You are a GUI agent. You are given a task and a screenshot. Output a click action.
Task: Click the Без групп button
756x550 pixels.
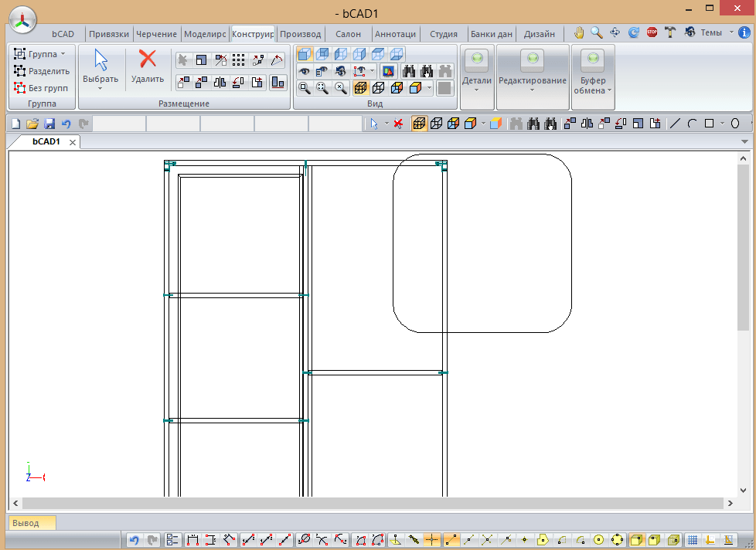point(40,88)
